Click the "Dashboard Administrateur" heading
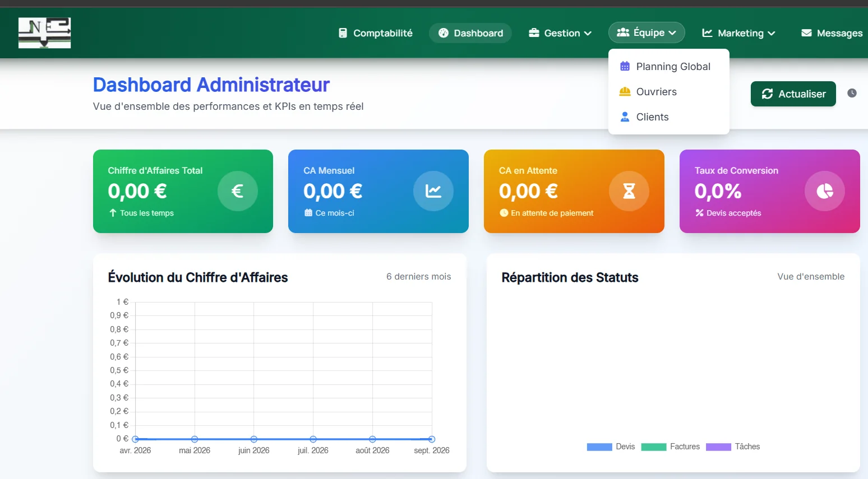The height and width of the screenshot is (479, 868). click(x=211, y=85)
